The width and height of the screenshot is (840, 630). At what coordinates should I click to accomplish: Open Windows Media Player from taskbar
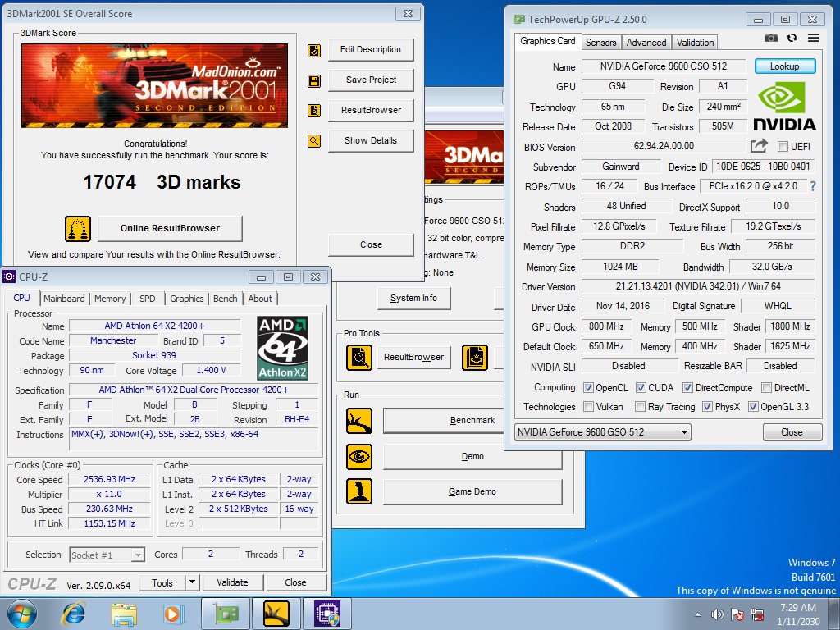coord(174,614)
